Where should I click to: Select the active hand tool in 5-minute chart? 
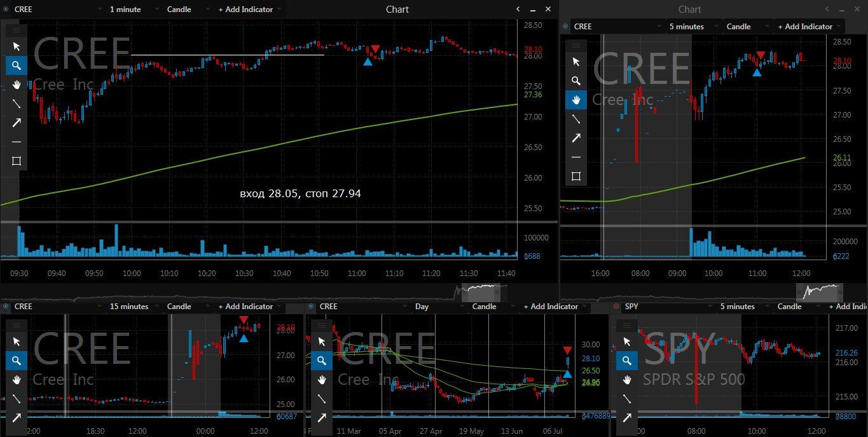(576, 99)
